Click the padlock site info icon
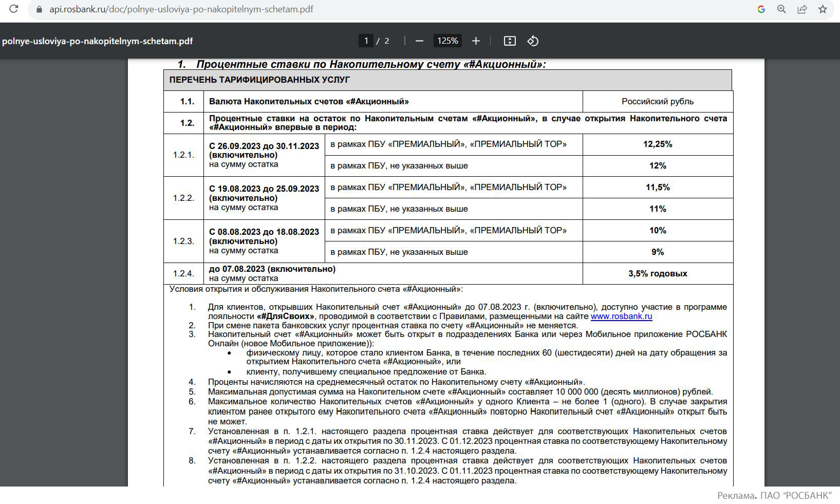840x504 pixels. [x=39, y=9]
